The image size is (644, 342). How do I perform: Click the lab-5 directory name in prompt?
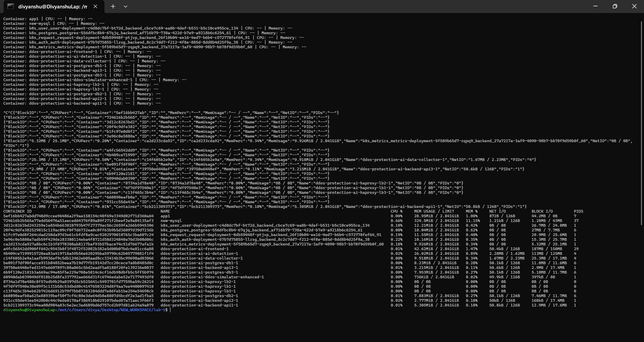click(159, 310)
